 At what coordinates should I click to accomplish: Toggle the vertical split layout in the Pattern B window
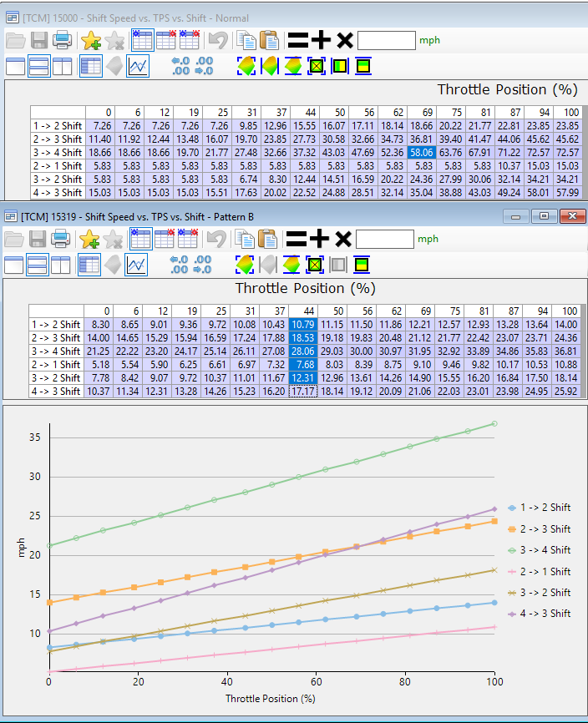coord(60,265)
